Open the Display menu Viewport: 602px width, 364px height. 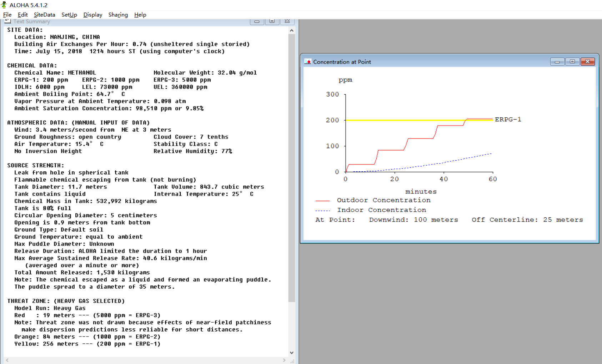click(x=93, y=15)
